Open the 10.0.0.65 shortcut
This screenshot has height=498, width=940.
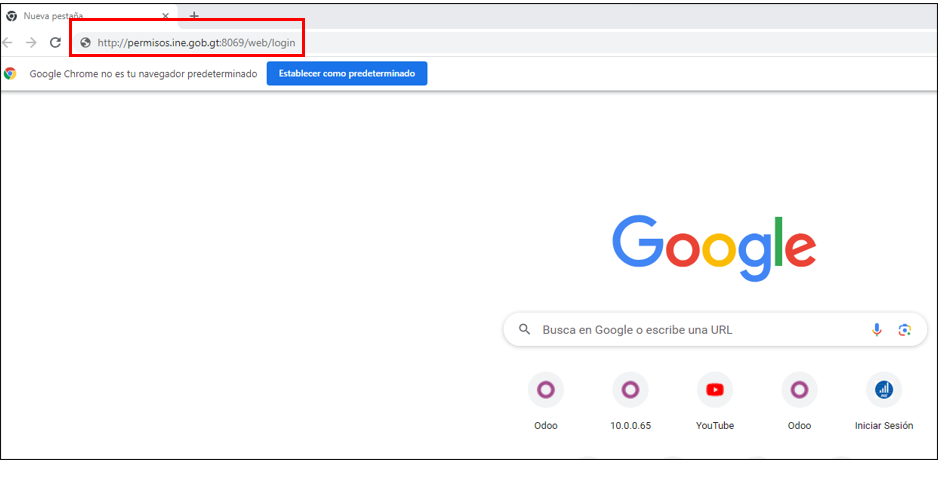[x=630, y=390]
